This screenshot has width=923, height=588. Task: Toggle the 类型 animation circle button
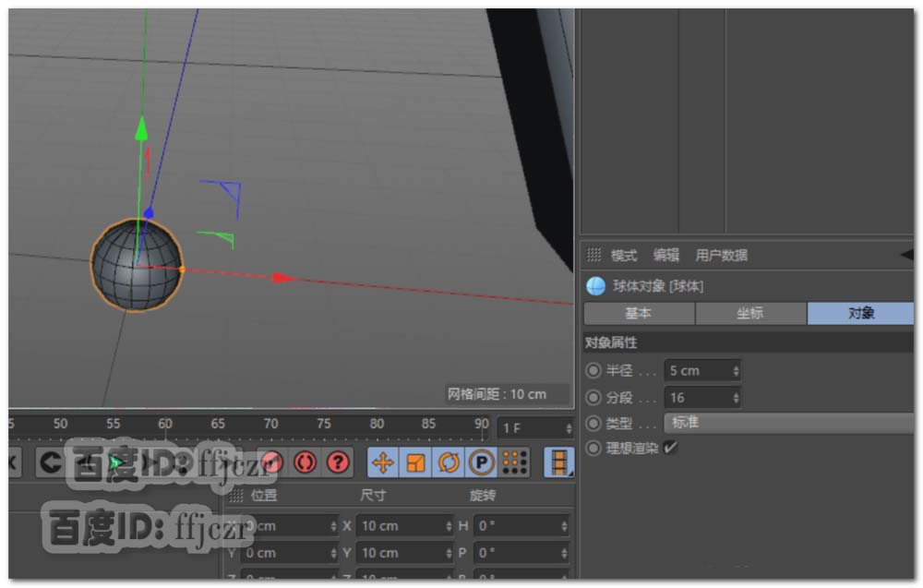593,423
